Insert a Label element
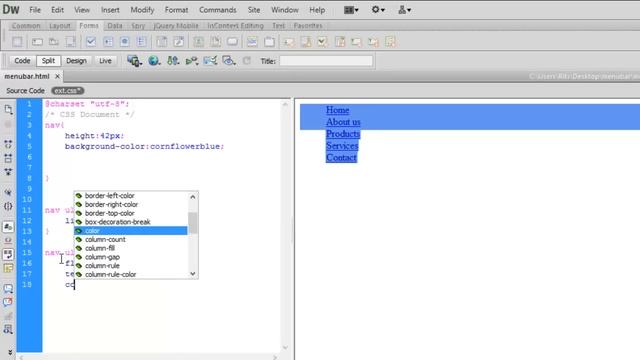Image resolution: width=640 pixels, height=360 pixels. tap(252, 42)
